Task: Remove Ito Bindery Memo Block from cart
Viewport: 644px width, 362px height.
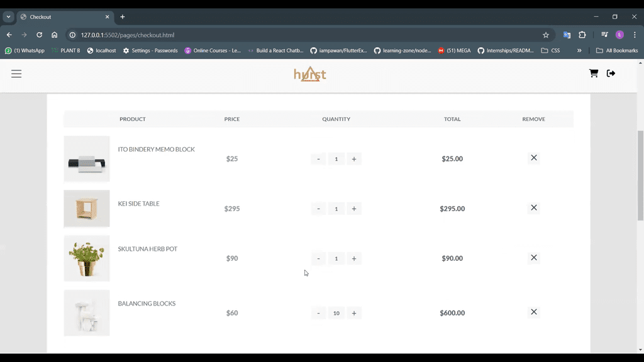Action: 533,158
